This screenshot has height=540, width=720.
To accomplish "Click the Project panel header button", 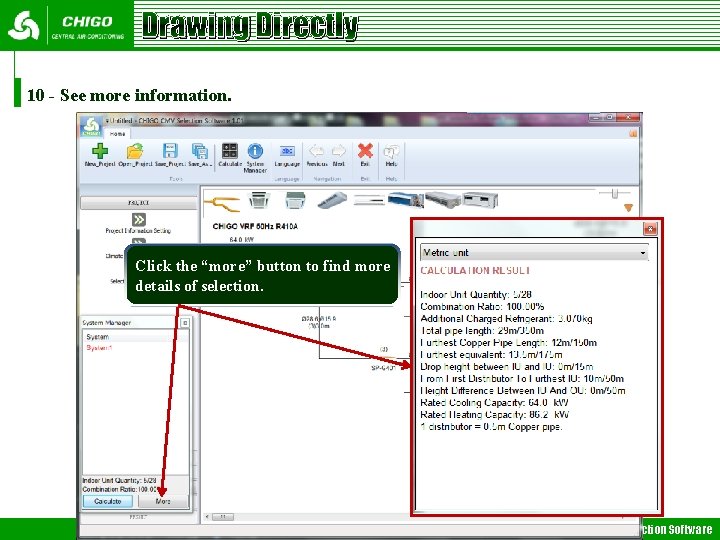I will click(x=138, y=203).
